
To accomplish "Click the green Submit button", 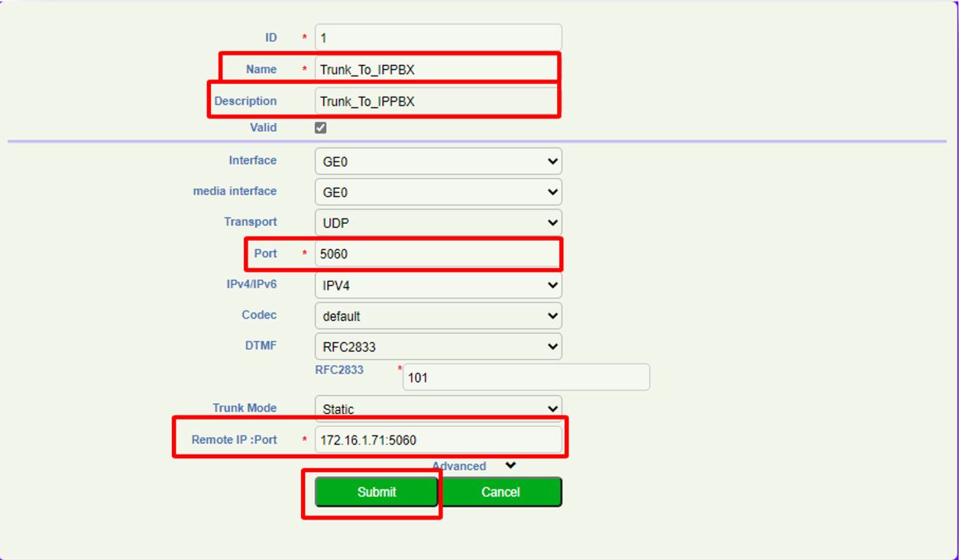I will click(377, 492).
